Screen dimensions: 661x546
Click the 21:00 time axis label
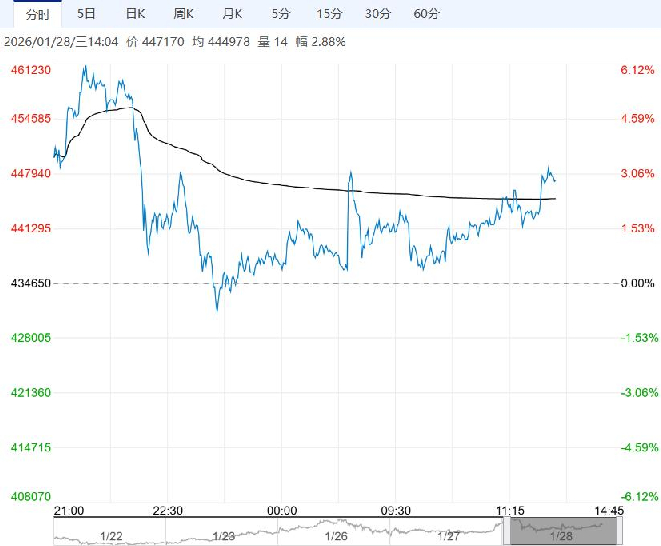(x=68, y=511)
